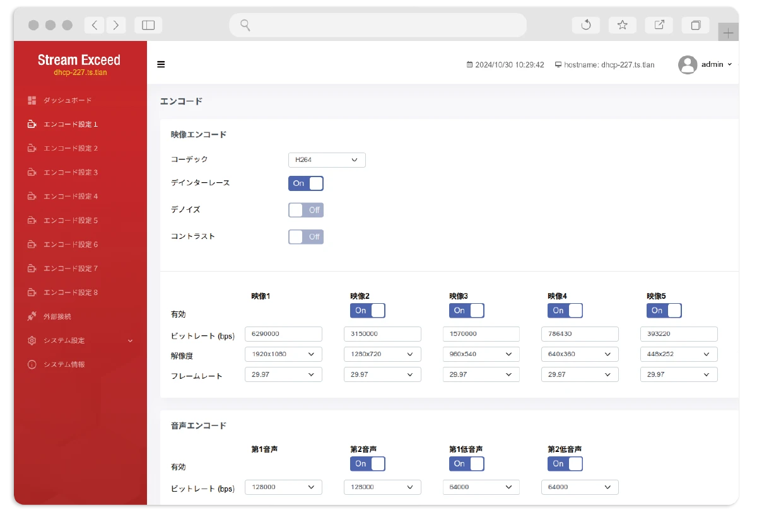This screenshot has height=532, width=757.
Task: Open the コーデック H264 dropdown
Action: (327, 160)
